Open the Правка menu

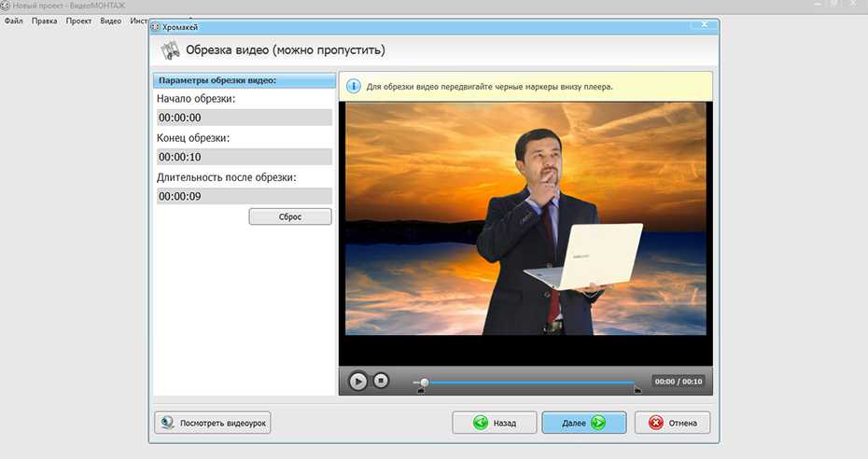click(44, 21)
